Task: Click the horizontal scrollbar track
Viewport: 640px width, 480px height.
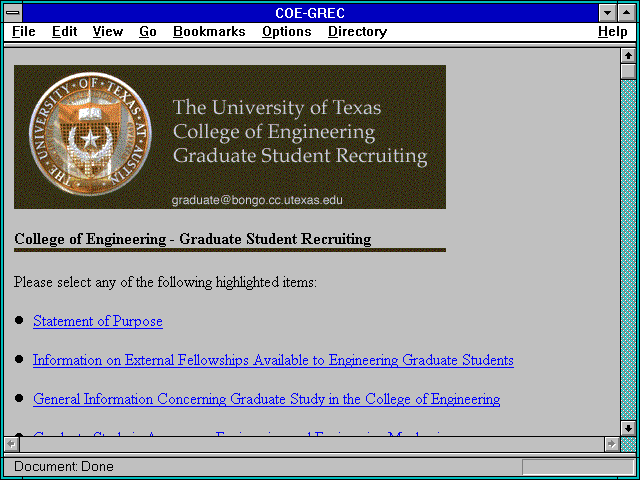Action: click(x=311, y=444)
